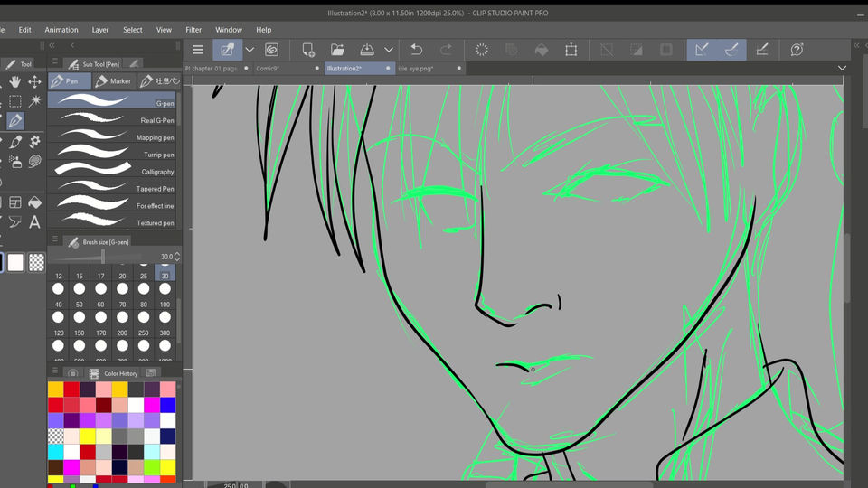This screenshot has width=868, height=488.
Task: Redo the undone action
Action: point(446,50)
